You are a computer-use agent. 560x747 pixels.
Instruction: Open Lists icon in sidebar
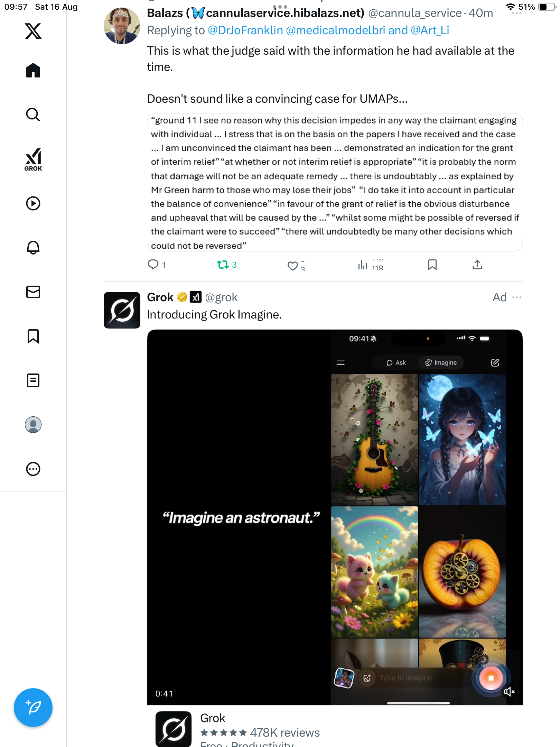(x=33, y=380)
